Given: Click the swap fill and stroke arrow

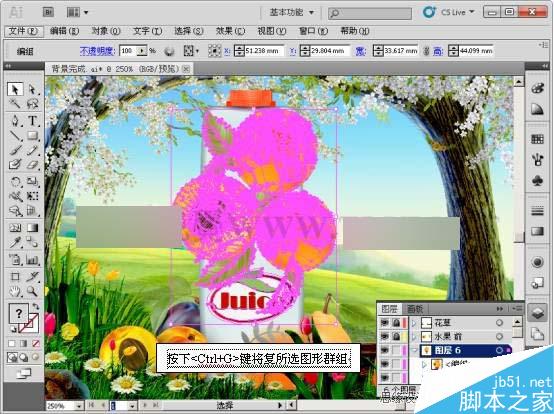Looking at the screenshot, I should click(x=36, y=306).
